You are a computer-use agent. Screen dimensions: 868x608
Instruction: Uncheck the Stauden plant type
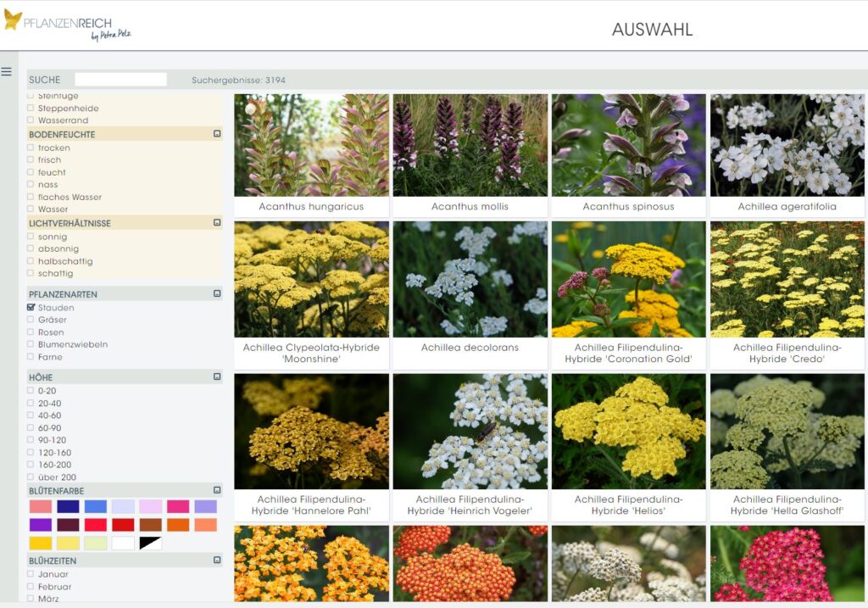31,307
